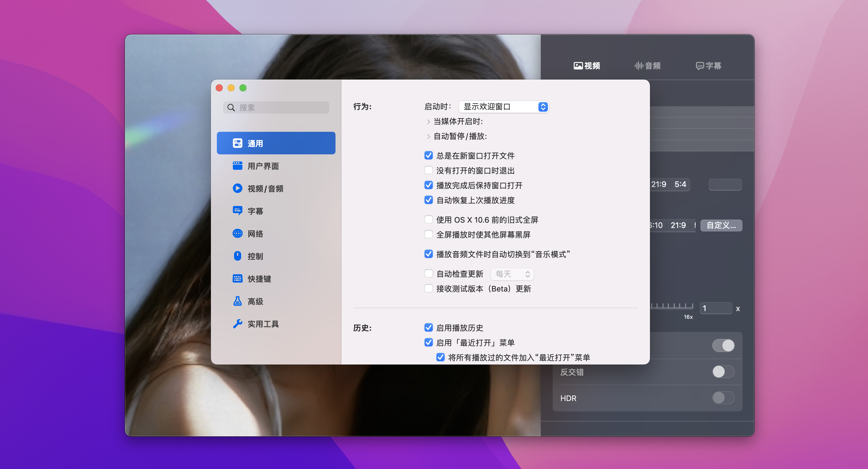Toggle 启用「最近打开」菜单 checkbox
The image size is (868, 469).
point(429,342)
